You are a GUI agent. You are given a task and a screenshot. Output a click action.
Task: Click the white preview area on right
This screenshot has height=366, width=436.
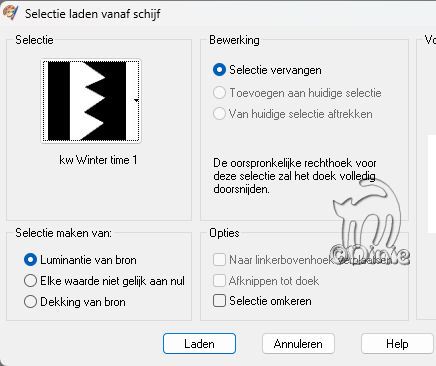pos(432,183)
